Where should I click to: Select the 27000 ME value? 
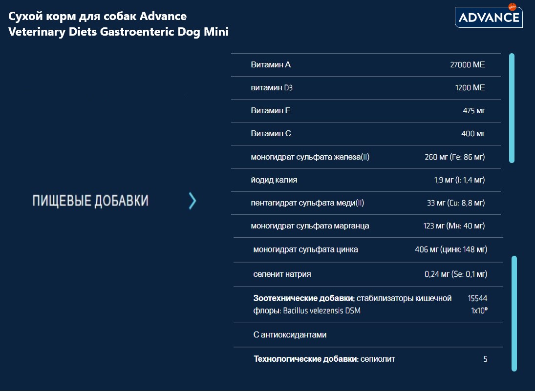tap(467, 65)
